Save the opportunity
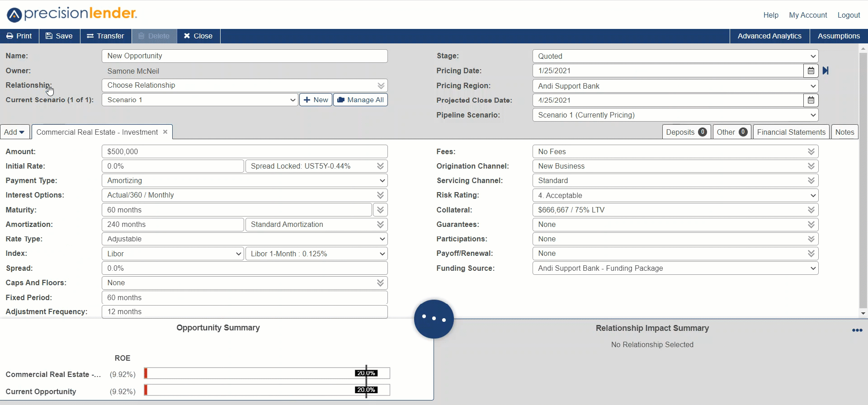 [59, 36]
